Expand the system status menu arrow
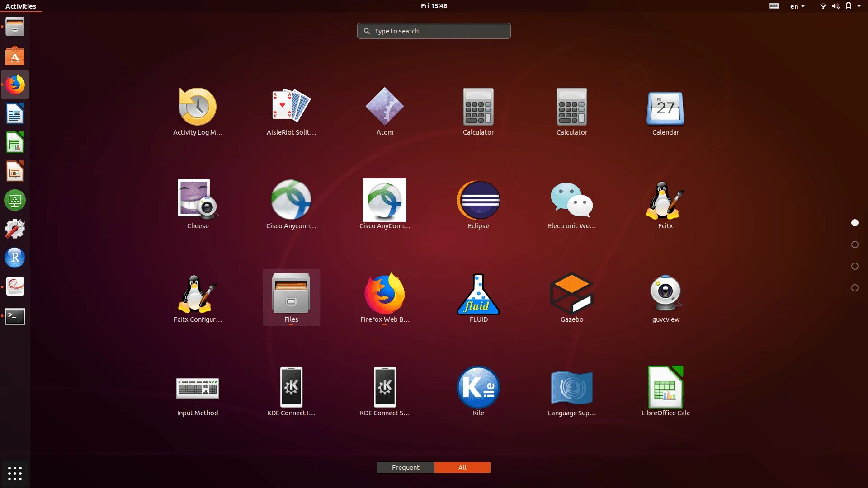868x488 pixels. click(859, 6)
